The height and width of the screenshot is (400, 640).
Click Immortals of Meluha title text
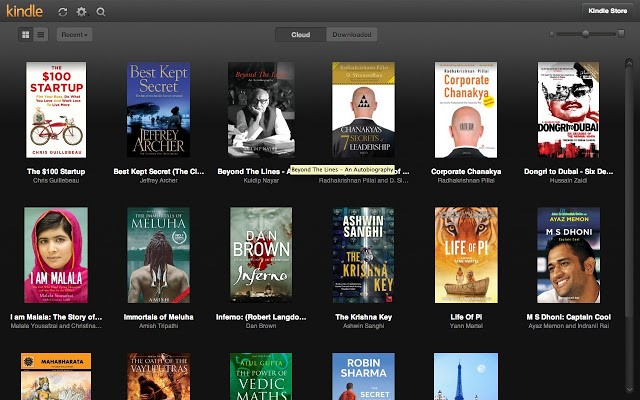pos(158,316)
